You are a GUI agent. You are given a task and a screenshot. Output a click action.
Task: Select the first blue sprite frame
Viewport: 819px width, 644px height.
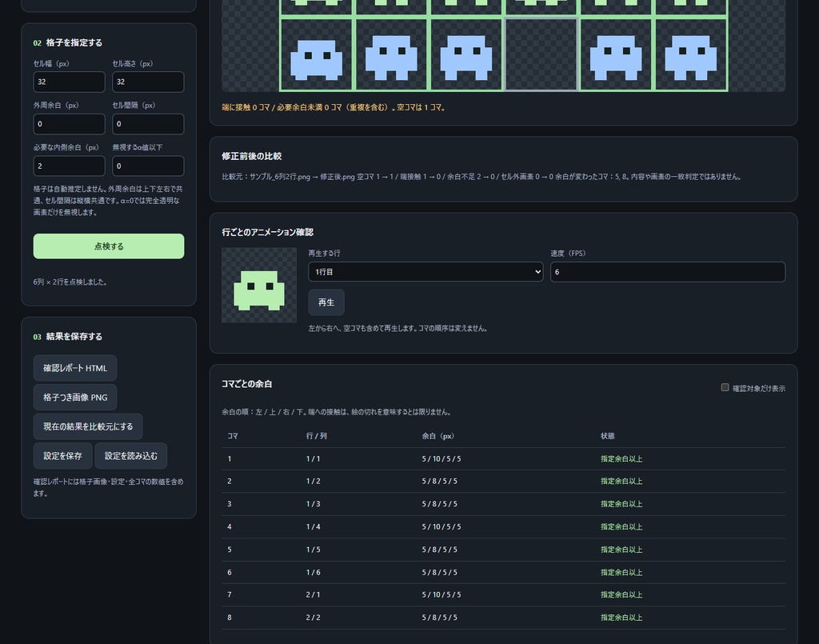(316, 54)
